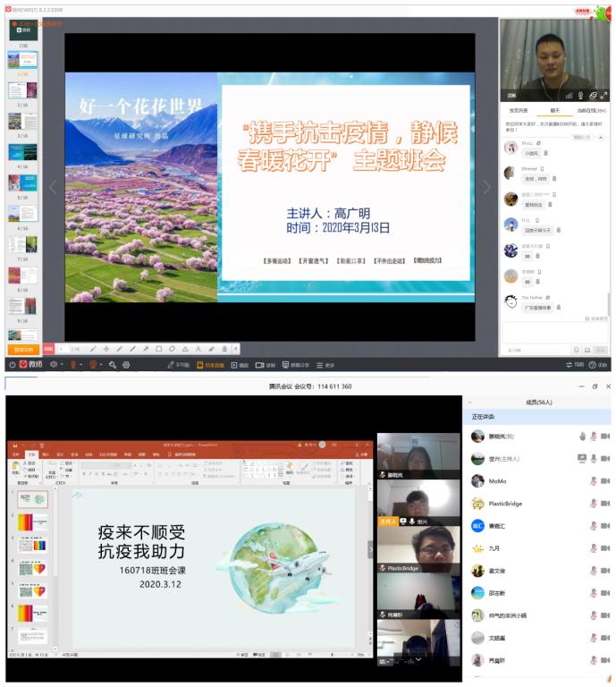Click the 微师 logo in bottom bar
Image resolution: width=616 pixels, height=687 pixels.
tap(30, 365)
